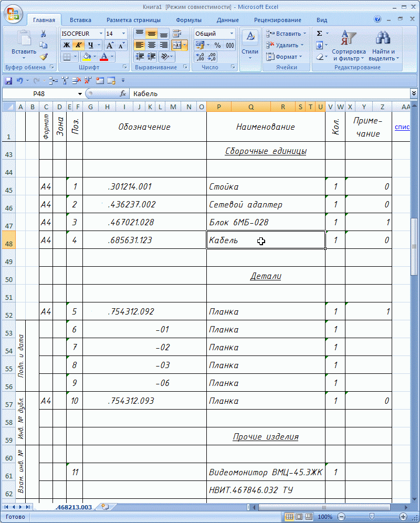This screenshot has height=523, width=420.
Task: Toggle merge and center cells
Action: [177, 45]
